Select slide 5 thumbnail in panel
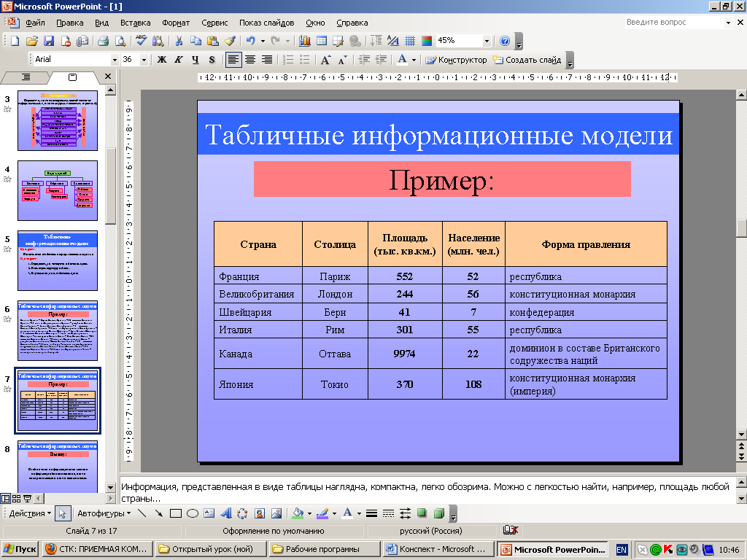The image size is (747, 560). (58, 261)
